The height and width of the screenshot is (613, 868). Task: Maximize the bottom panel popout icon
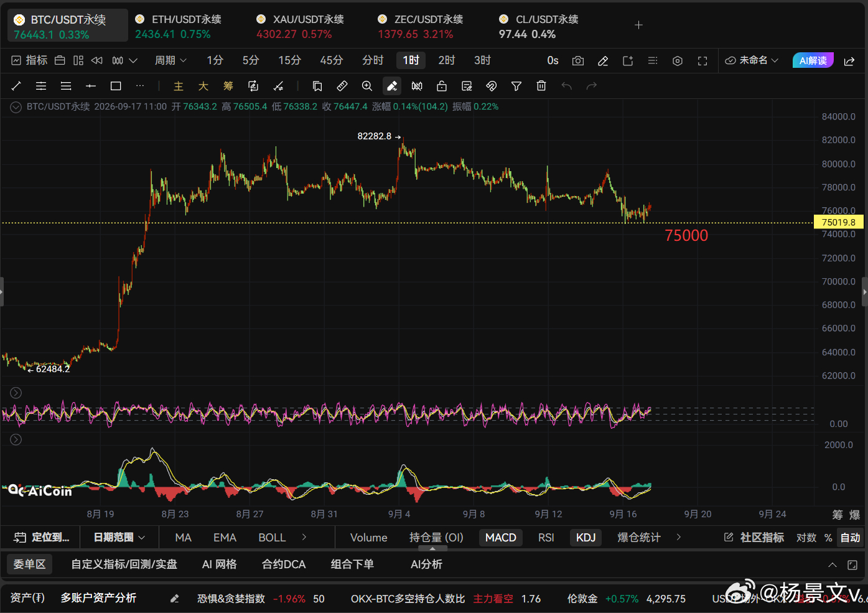click(852, 565)
